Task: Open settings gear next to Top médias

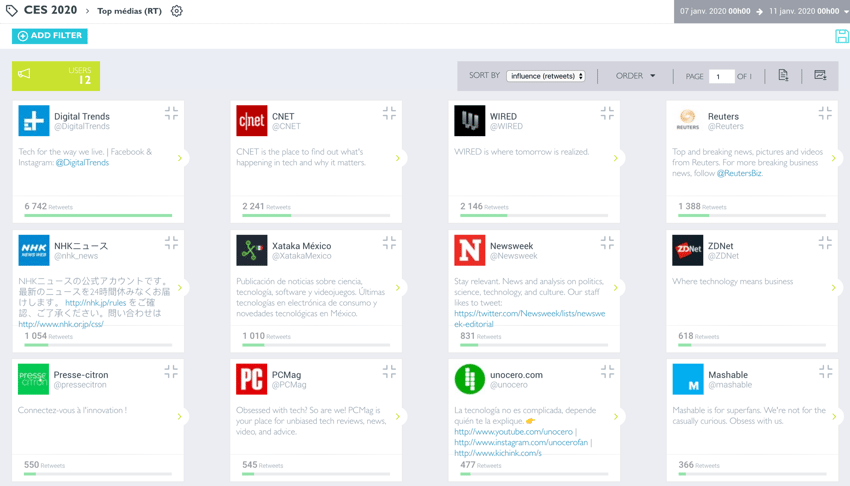Action: (x=177, y=11)
